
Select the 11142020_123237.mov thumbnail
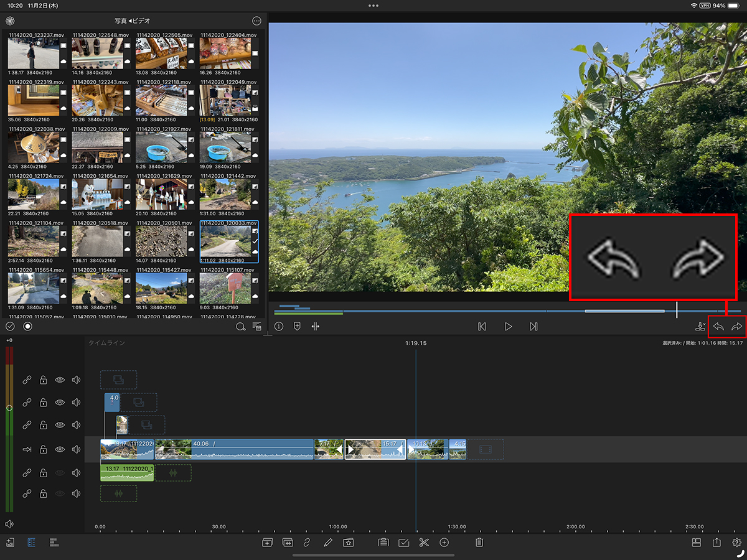point(34,53)
